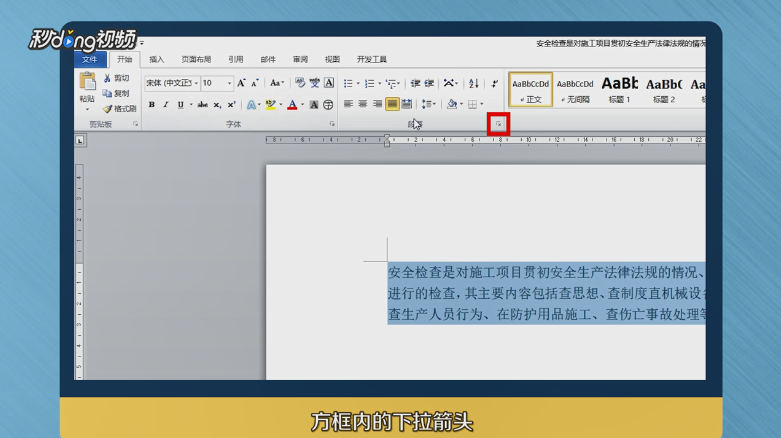
Task: Apply the Heading 1 (标题 1) style
Action: [619, 90]
